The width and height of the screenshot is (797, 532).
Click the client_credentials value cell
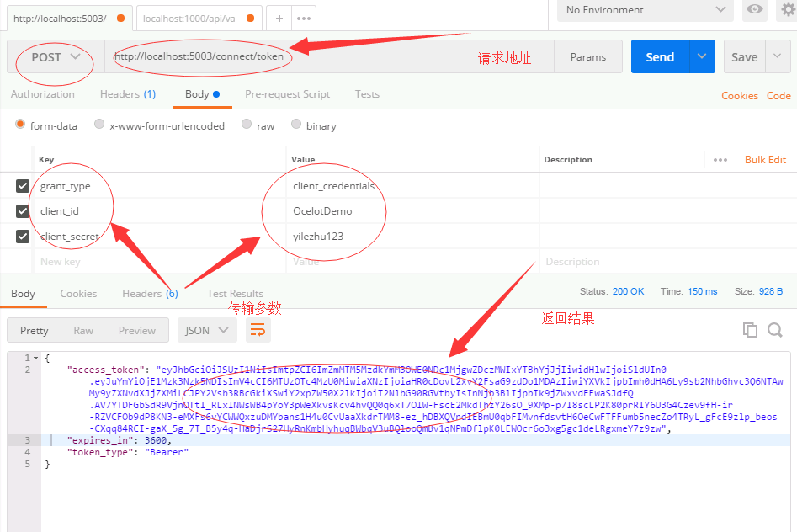click(x=412, y=186)
